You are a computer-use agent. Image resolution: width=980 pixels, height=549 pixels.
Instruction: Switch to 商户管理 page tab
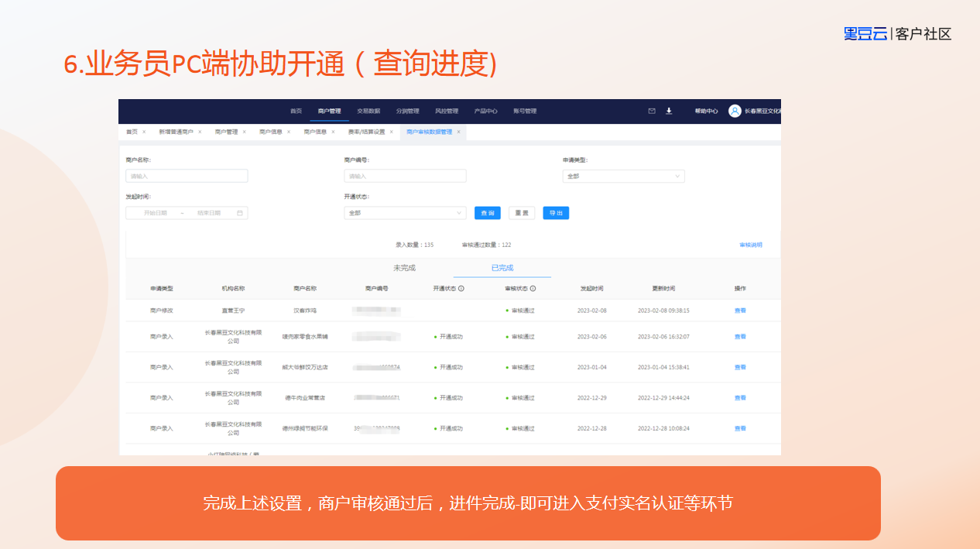[226, 132]
